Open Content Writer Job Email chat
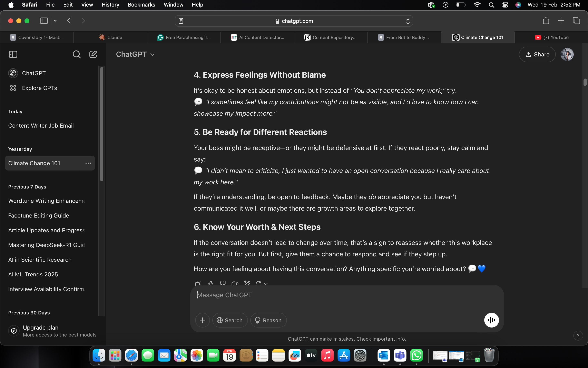The height and width of the screenshot is (368, 588). tap(50, 126)
